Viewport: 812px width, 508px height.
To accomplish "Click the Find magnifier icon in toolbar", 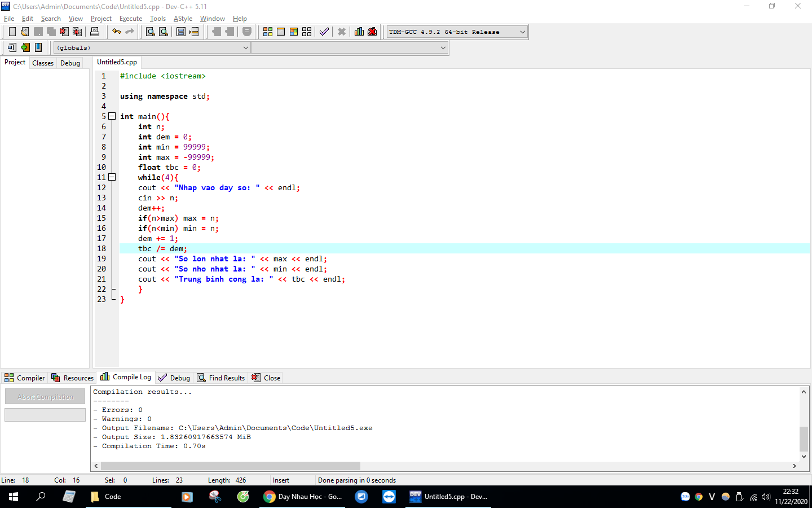I will 151,32.
